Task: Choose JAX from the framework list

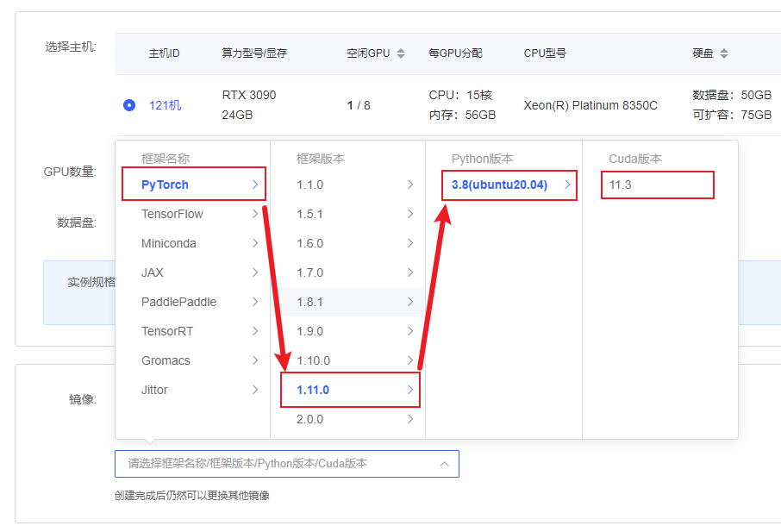Action: 153,272
